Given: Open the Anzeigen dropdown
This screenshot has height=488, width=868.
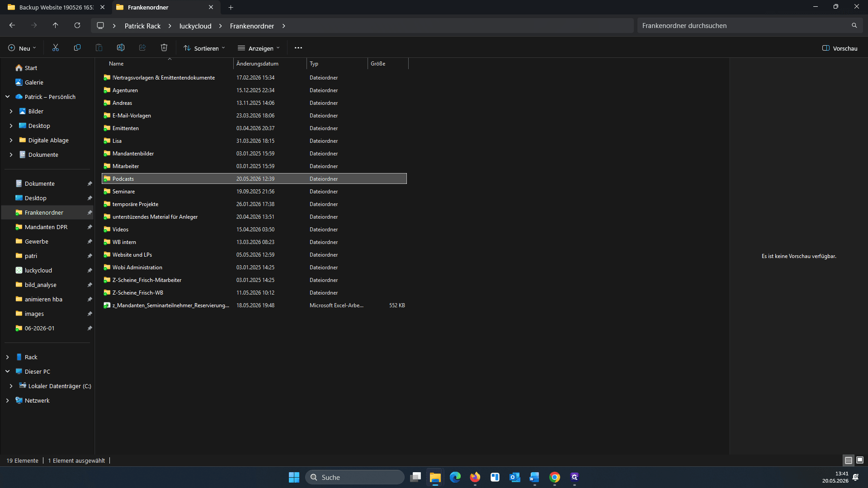Looking at the screenshot, I should 259,48.
